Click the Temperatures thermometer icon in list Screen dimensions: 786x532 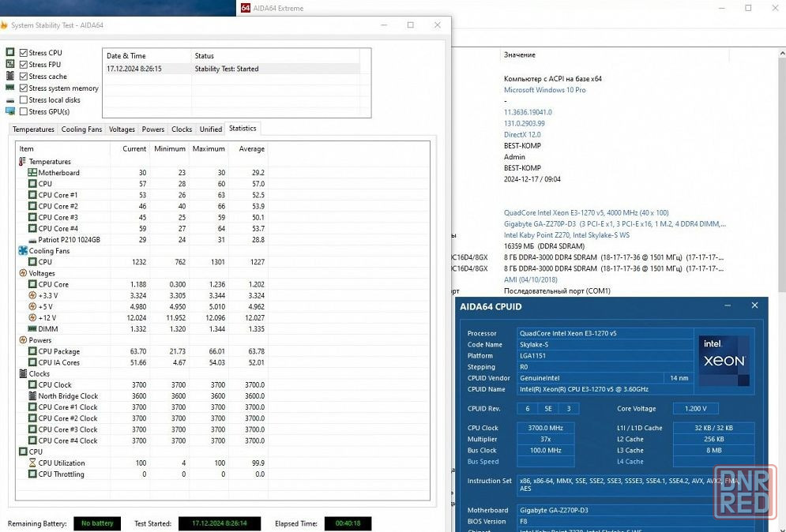(22, 161)
